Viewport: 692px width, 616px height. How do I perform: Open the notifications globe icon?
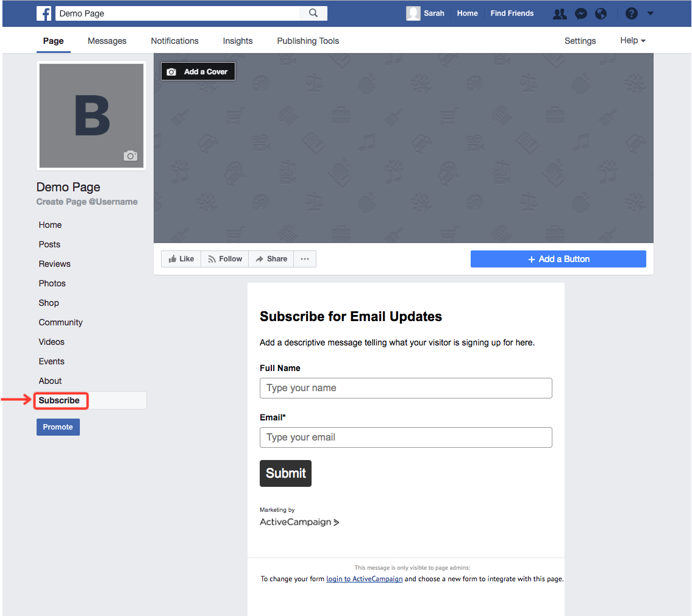(x=601, y=13)
